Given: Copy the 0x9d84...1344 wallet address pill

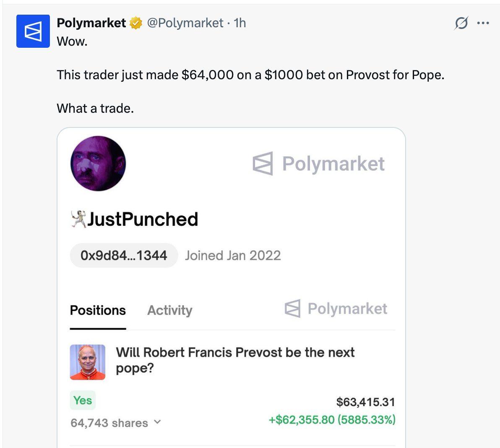Looking at the screenshot, I should click(124, 255).
